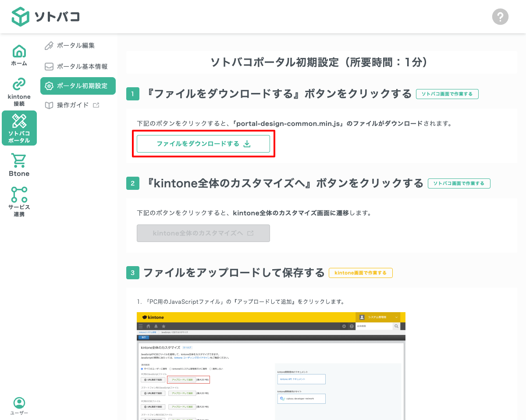Choose kintoneのシステム管理者だけに適用 option
Image resolution: width=526 pixels, height=420 pixels.
tap(170, 368)
